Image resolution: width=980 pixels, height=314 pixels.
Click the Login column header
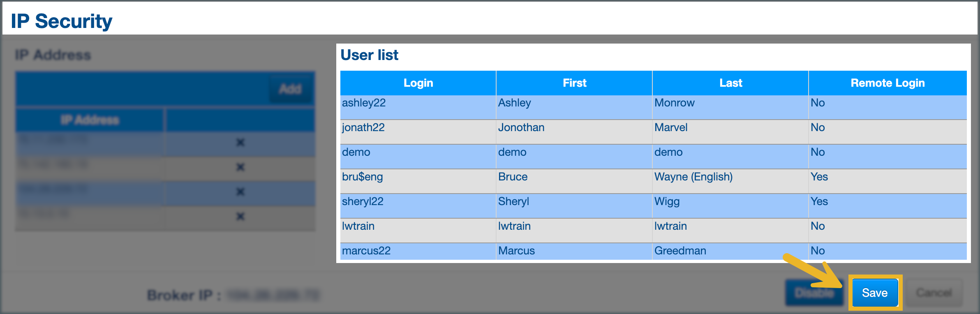click(418, 83)
